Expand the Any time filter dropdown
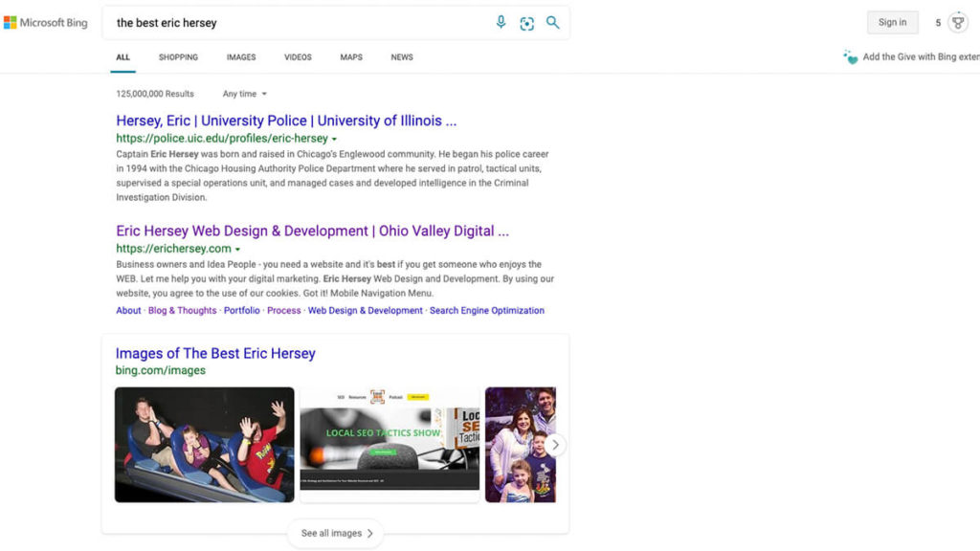The image size is (980, 551). [245, 94]
